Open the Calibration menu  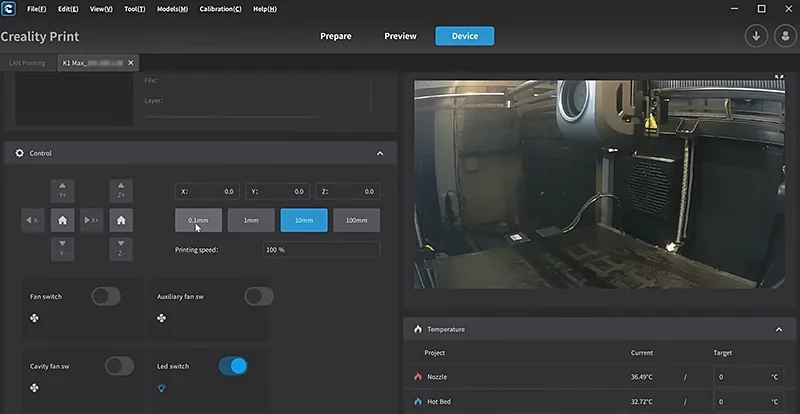(220, 9)
